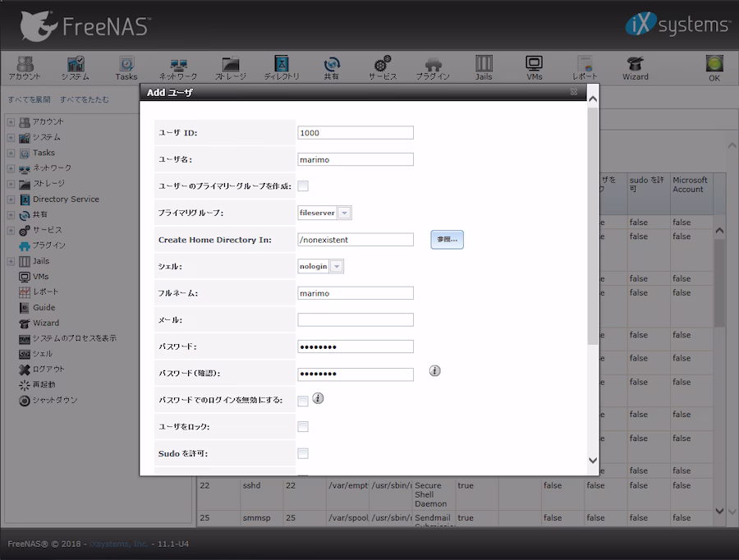The height and width of the screenshot is (560, 739).
Task: Open the Jails toolbar icon
Action: (x=484, y=68)
